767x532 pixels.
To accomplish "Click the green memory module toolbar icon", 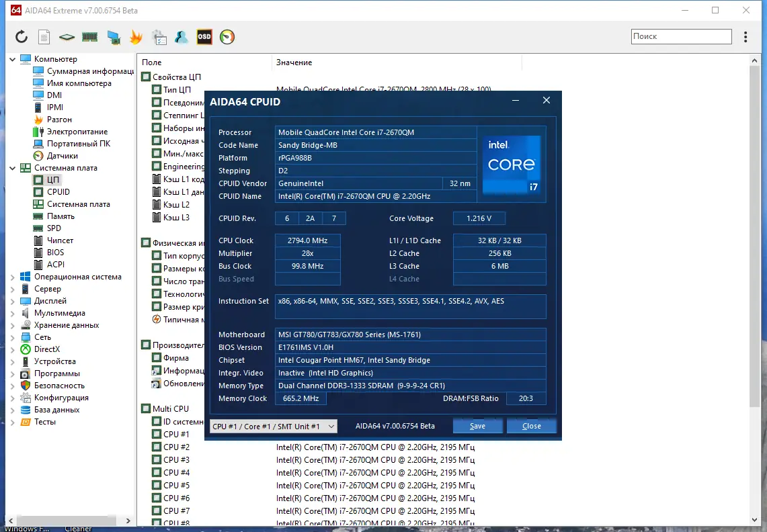I will coord(89,37).
